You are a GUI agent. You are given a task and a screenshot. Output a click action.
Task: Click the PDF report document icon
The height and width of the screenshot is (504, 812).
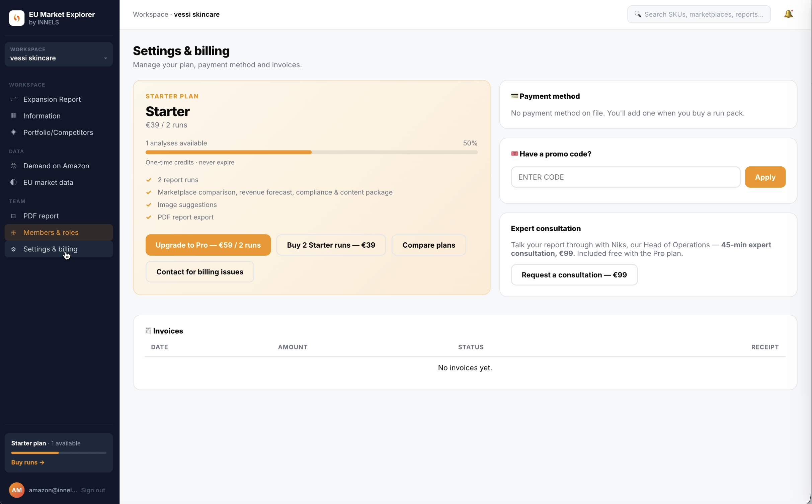[13, 216]
